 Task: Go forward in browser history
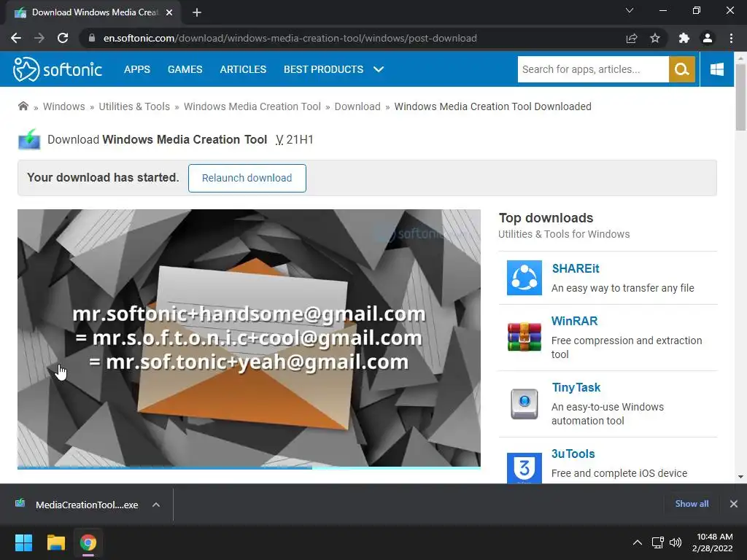click(39, 38)
